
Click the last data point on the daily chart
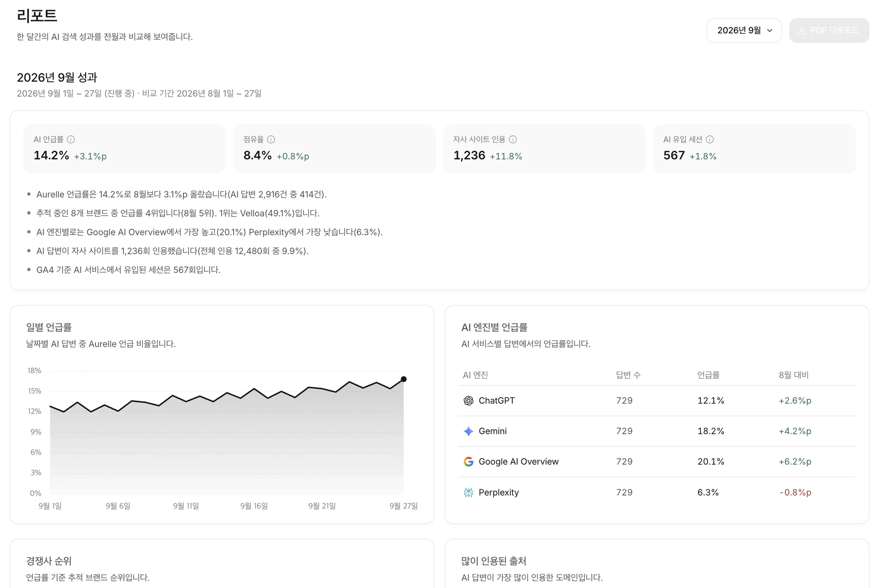point(403,379)
